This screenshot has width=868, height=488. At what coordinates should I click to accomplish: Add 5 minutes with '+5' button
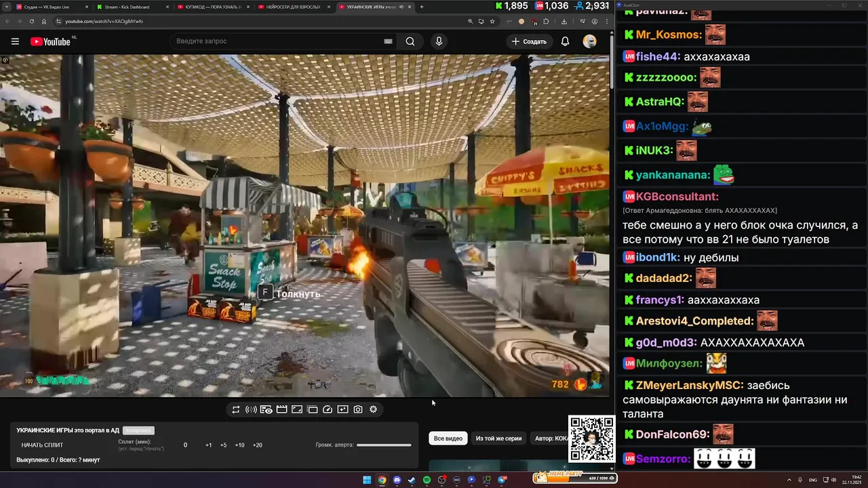[x=223, y=445]
